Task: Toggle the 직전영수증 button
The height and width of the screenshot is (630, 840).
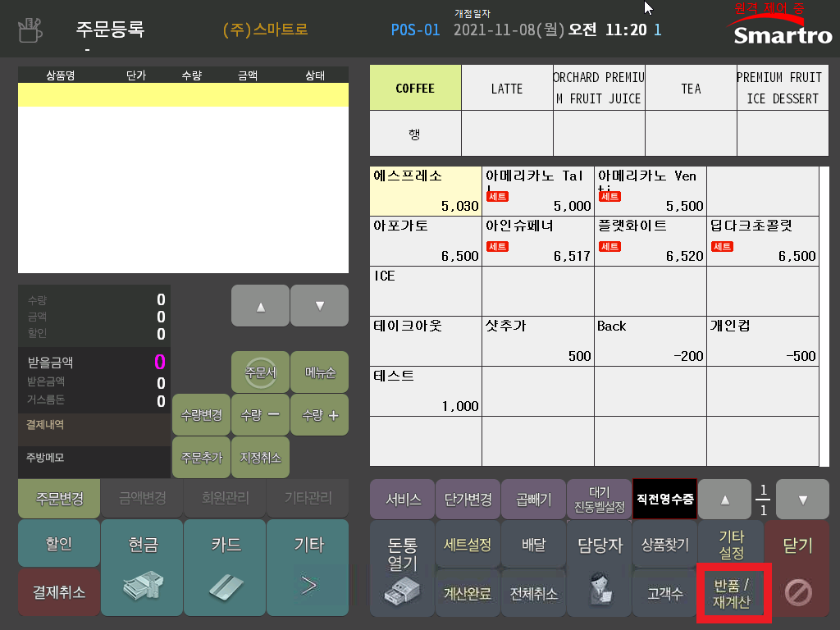Action: pyautogui.click(x=664, y=500)
